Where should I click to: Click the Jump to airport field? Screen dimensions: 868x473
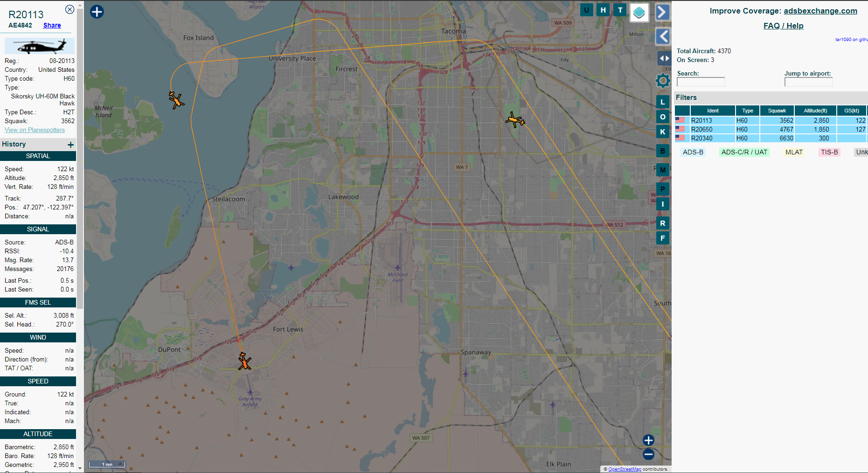pyautogui.click(x=808, y=82)
